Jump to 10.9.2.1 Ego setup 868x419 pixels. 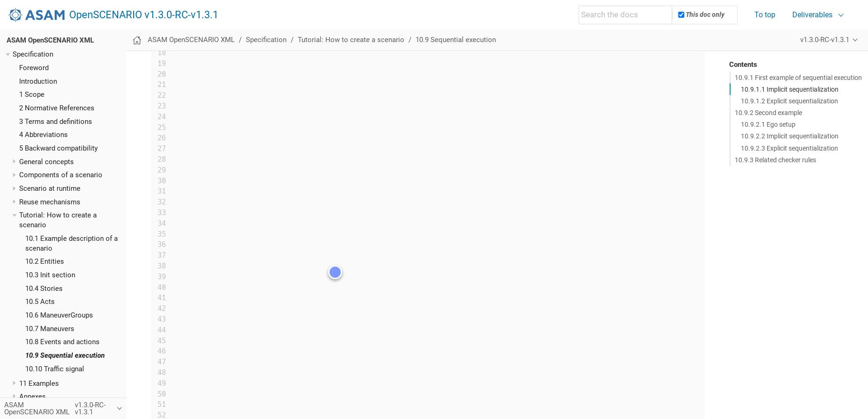[768, 124]
